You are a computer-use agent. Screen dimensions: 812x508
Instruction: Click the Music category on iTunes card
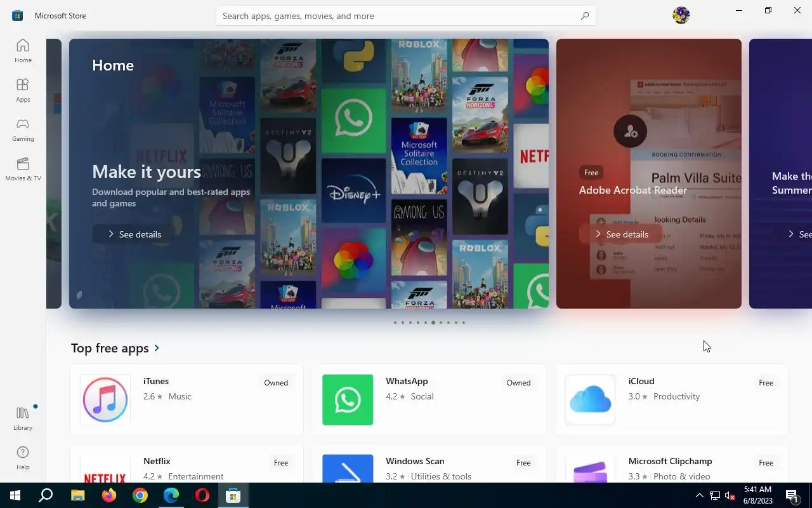click(180, 396)
